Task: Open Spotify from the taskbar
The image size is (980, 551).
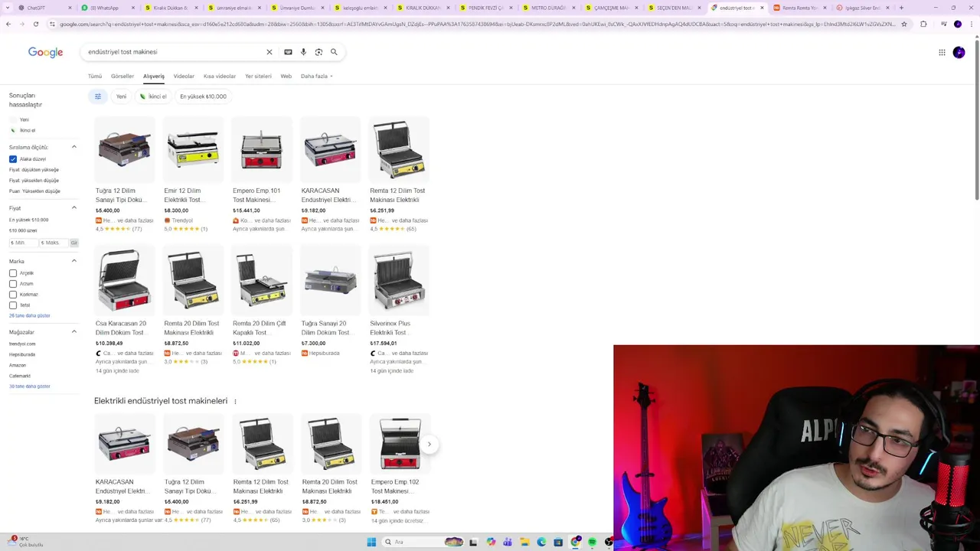Action: (592, 542)
